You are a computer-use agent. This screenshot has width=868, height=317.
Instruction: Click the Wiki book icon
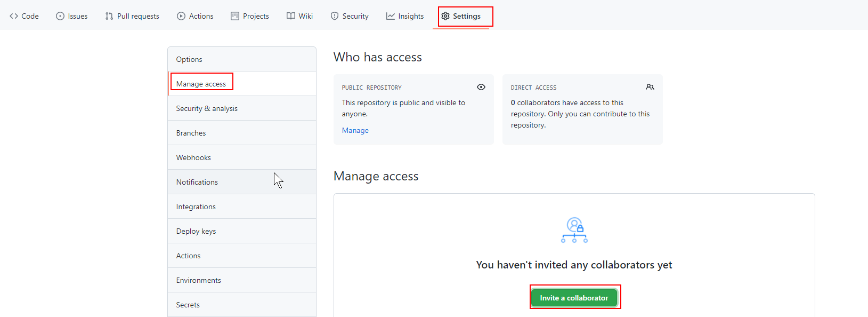(291, 16)
